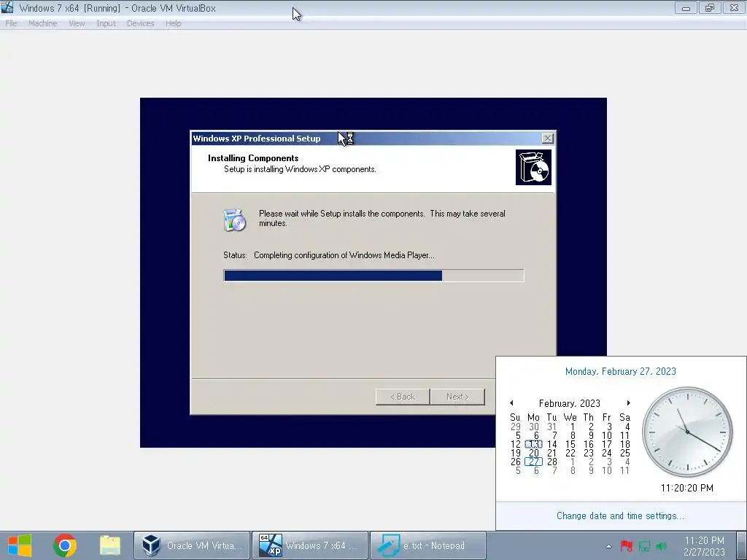Click the install CD icon beside message
Image resolution: width=747 pixels, height=560 pixels.
[x=234, y=220]
